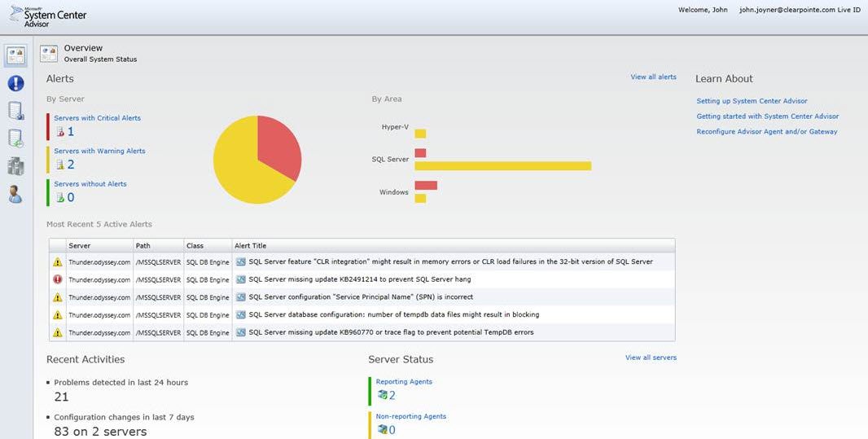868x439 pixels.
Task: Click the long yellow SQL Server bar
Action: (x=502, y=166)
